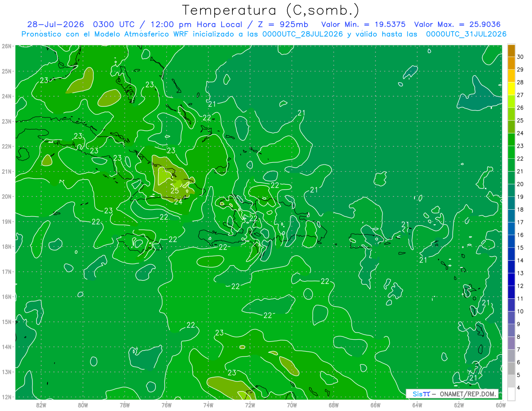The image size is (532, 411).
Task: Pick the gray swatch between 5 and 6
Action: (x=511, y=369)
